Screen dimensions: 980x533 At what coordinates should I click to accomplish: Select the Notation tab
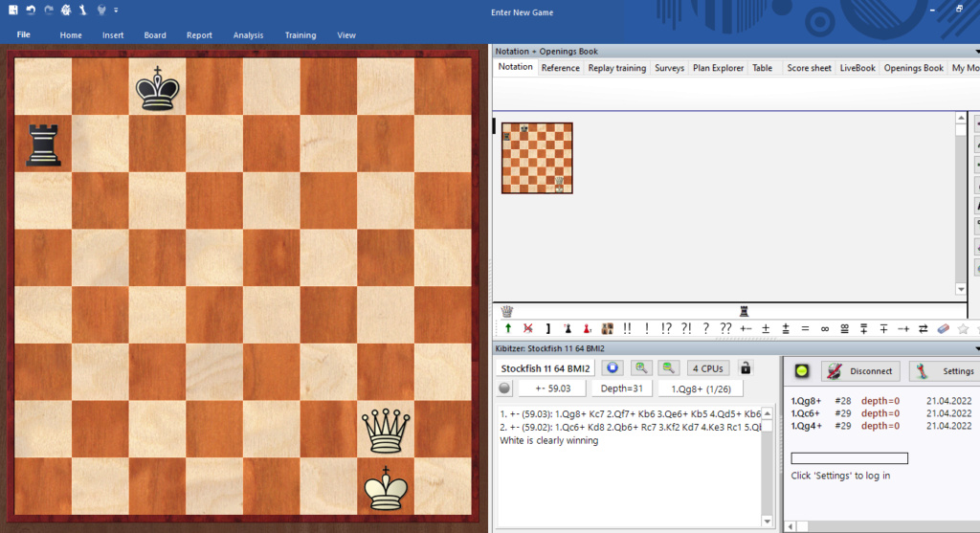tap(516, 68)
